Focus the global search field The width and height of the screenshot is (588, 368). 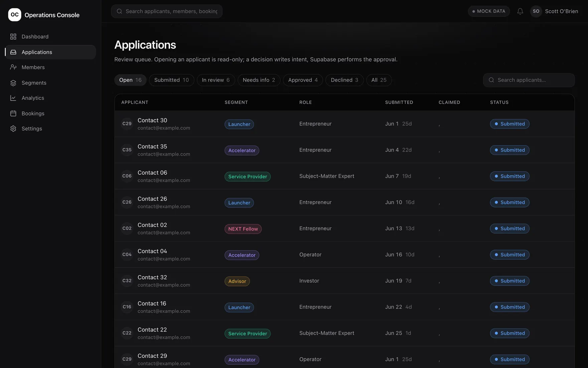click(x=167, y=11)
